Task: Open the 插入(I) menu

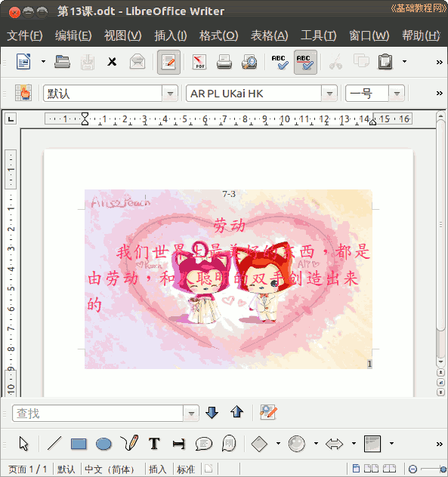Action: click(171, 35)
